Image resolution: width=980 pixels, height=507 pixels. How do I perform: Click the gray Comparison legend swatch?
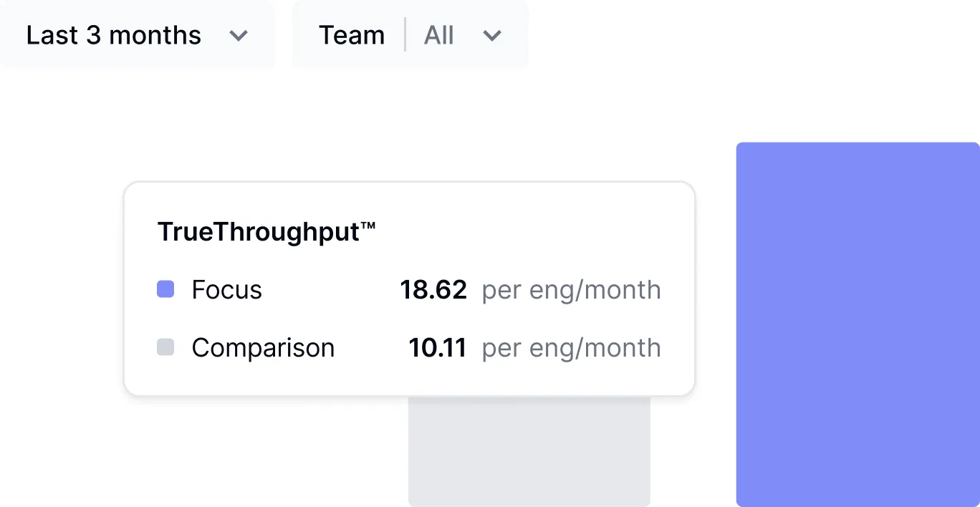tap(165, 347)
